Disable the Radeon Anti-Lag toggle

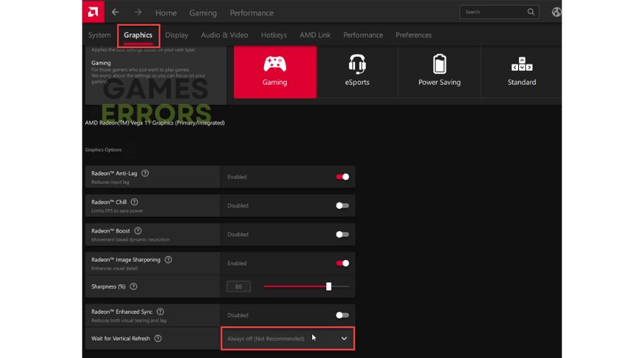coord(343,177)
